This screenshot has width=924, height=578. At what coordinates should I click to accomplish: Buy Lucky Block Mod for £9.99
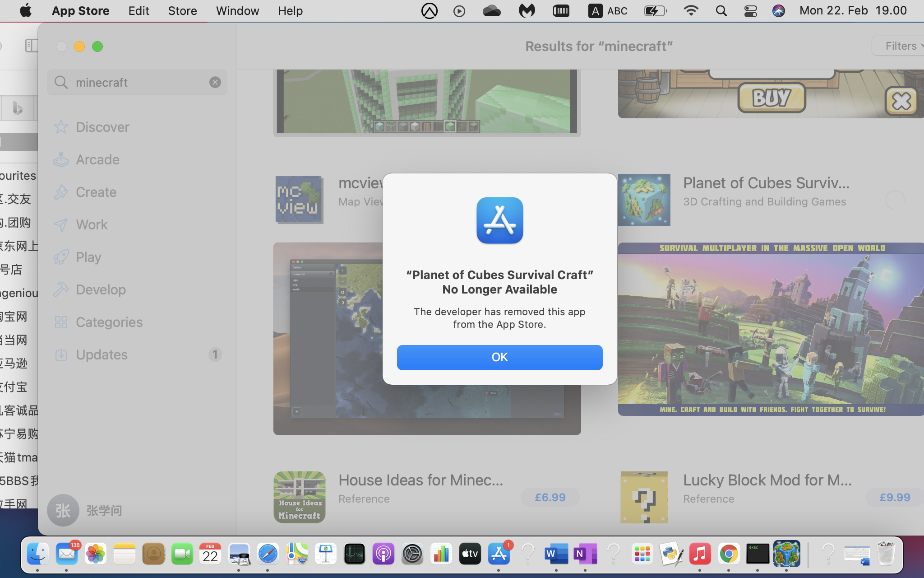pyautogui.click(x=895, y=497)
